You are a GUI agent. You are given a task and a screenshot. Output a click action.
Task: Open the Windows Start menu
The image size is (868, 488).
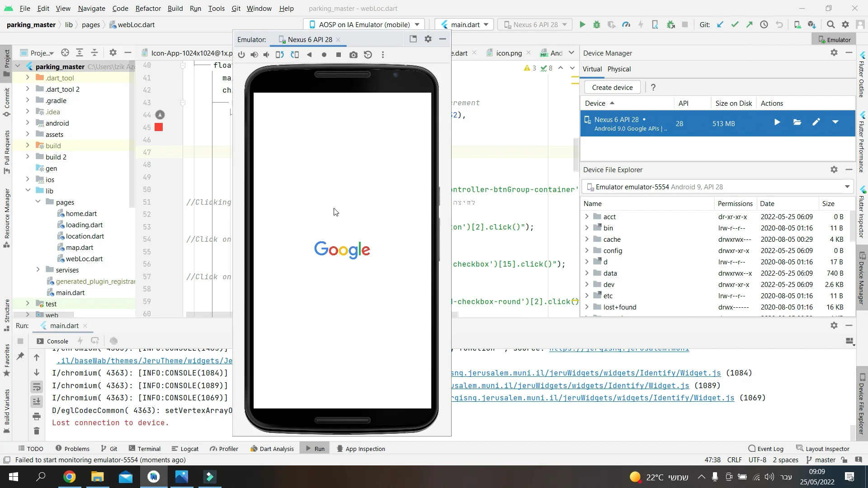click(13, 477)
